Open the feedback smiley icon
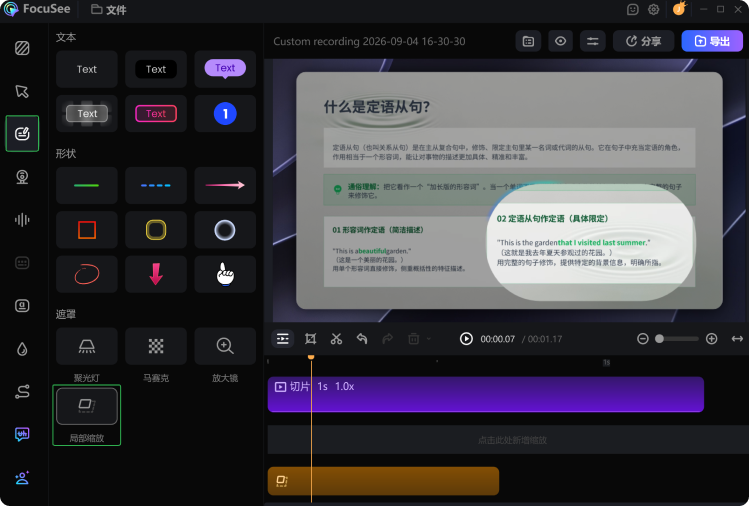Image resolution: width=749 pixels, height=506 pixels. (x=632, y=10)
